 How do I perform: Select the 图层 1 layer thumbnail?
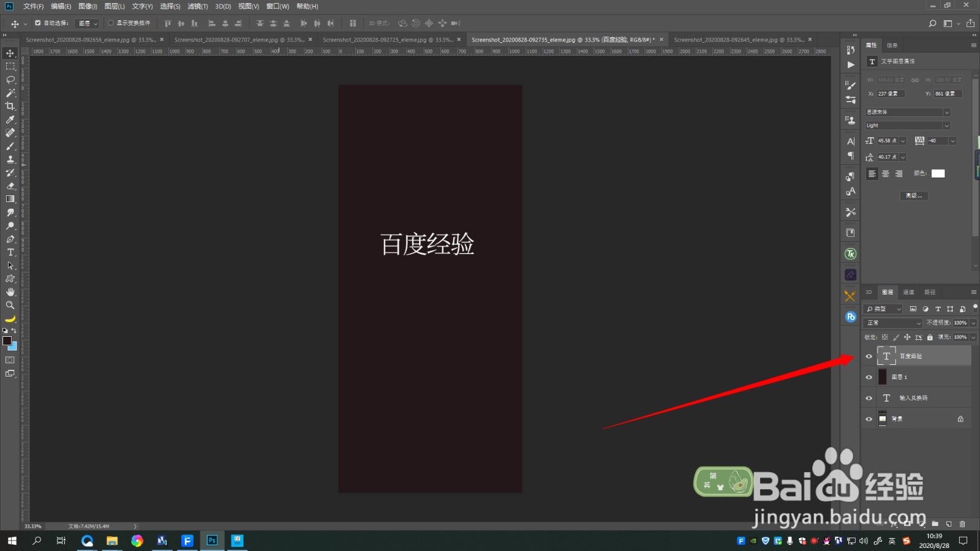point(883,377)
